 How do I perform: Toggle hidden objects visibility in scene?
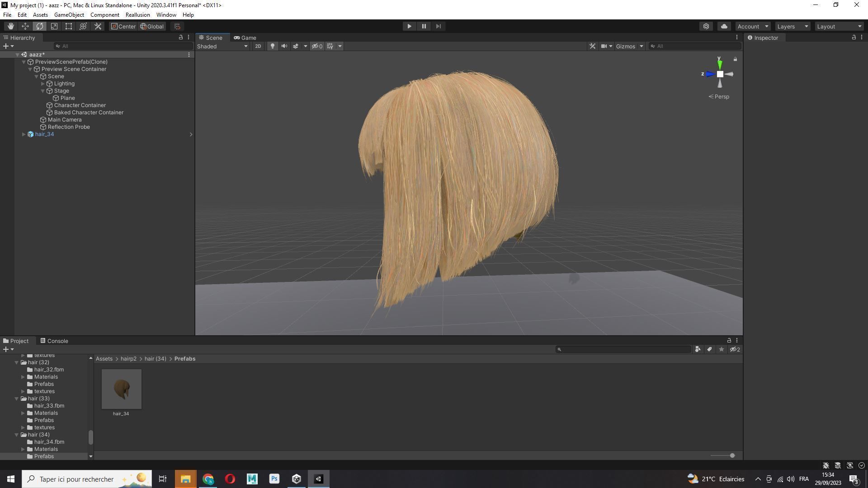[317, 46]
